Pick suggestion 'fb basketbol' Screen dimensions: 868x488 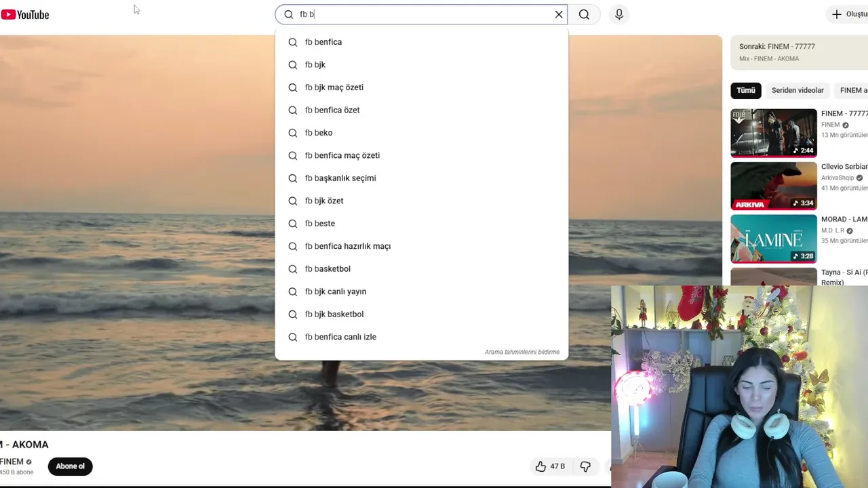click(421, 269)
